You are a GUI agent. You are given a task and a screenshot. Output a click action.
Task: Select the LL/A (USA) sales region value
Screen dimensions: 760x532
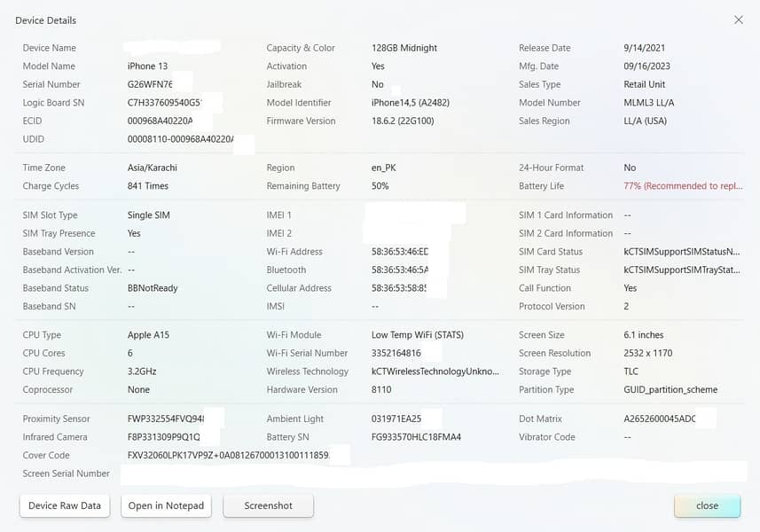(645, 121)
